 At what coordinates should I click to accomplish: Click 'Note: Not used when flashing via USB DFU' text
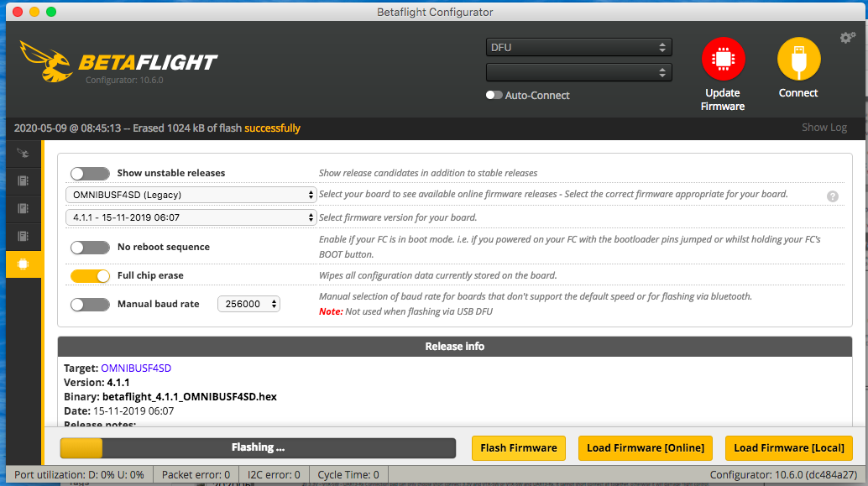pyautogui.click(x=405, y=311)
